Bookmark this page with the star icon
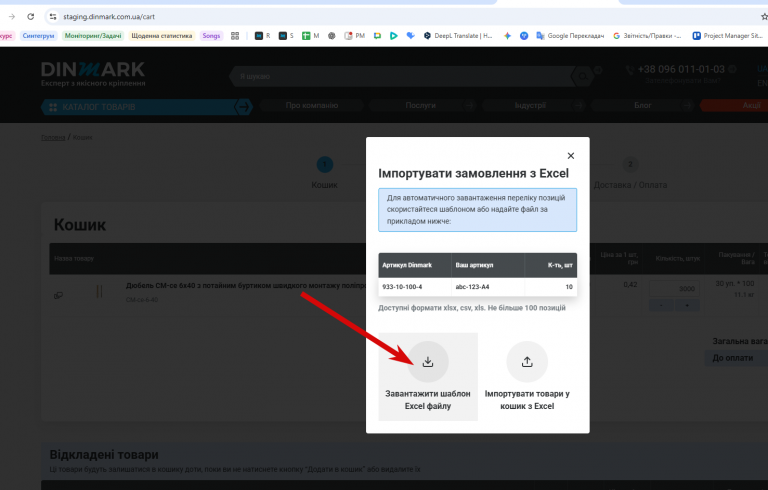This screenshot has width=768, height=490. 764,17
